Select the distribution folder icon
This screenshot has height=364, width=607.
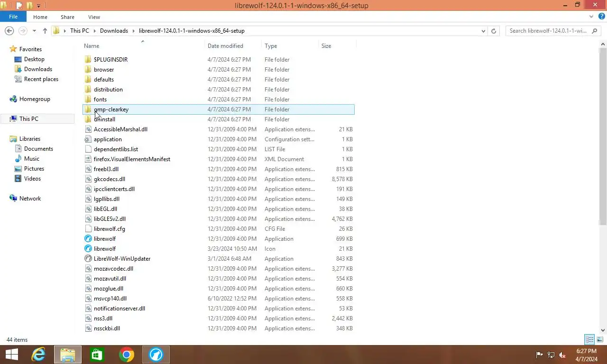88,90
